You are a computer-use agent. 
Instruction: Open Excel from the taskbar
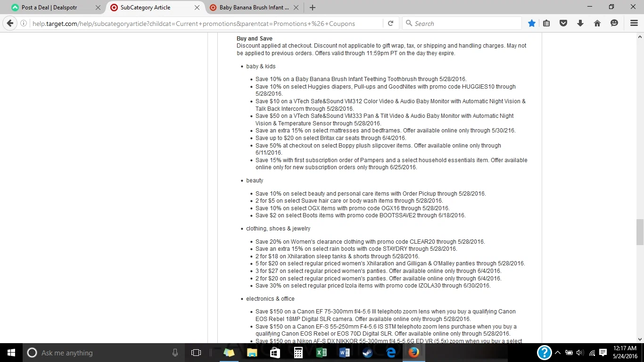coord(321,353)
